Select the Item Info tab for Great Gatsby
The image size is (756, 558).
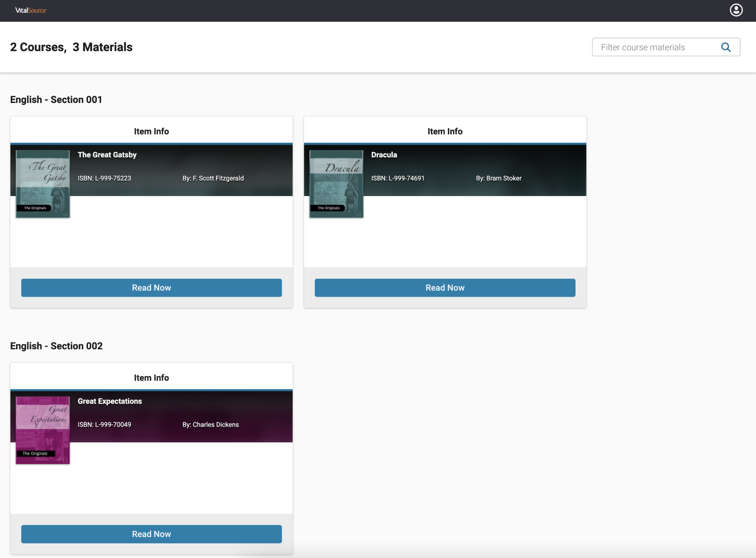point(151,131)
